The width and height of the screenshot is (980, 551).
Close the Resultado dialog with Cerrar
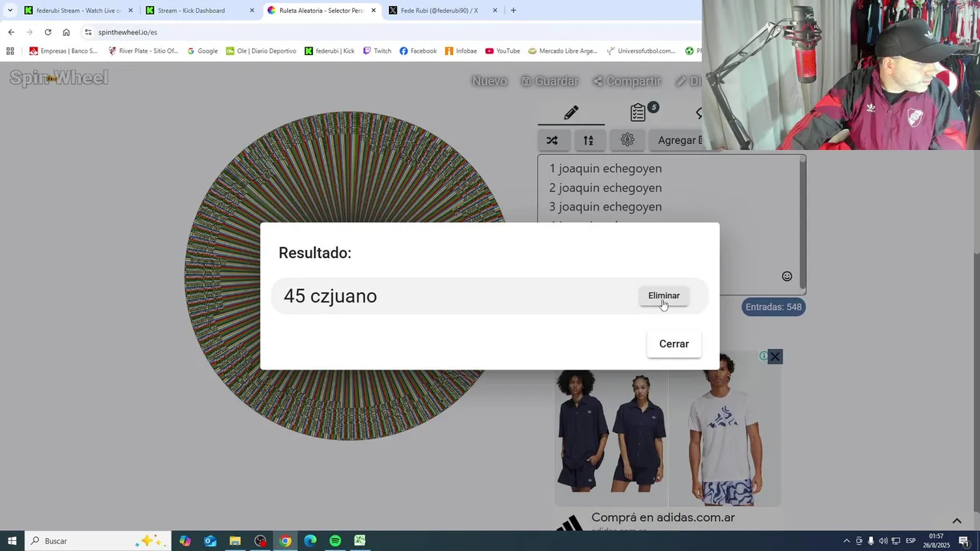[674, 344]
